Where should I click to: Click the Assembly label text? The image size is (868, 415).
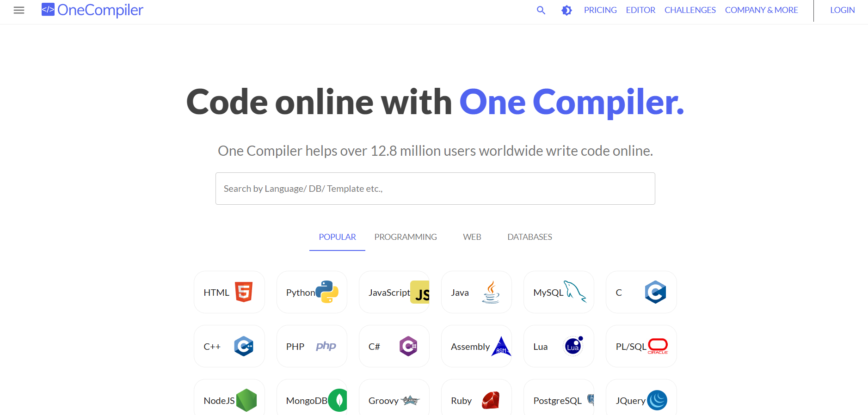470,347
